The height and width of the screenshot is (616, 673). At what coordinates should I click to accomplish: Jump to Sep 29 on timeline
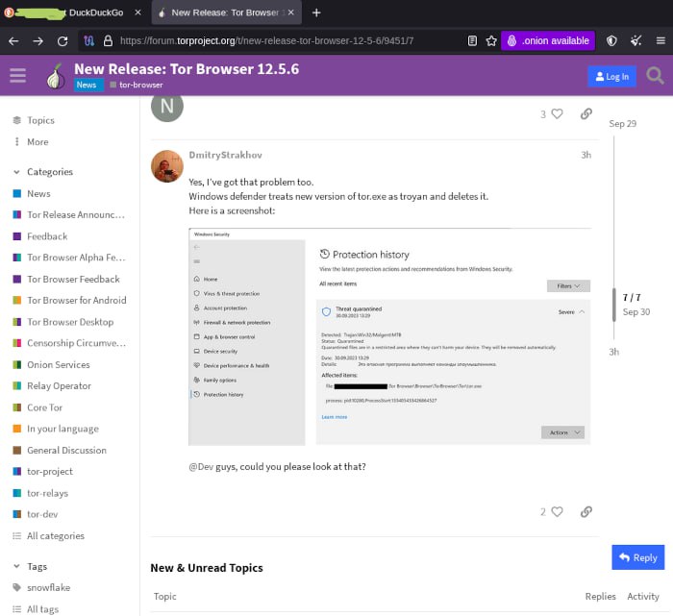[622, 124]
